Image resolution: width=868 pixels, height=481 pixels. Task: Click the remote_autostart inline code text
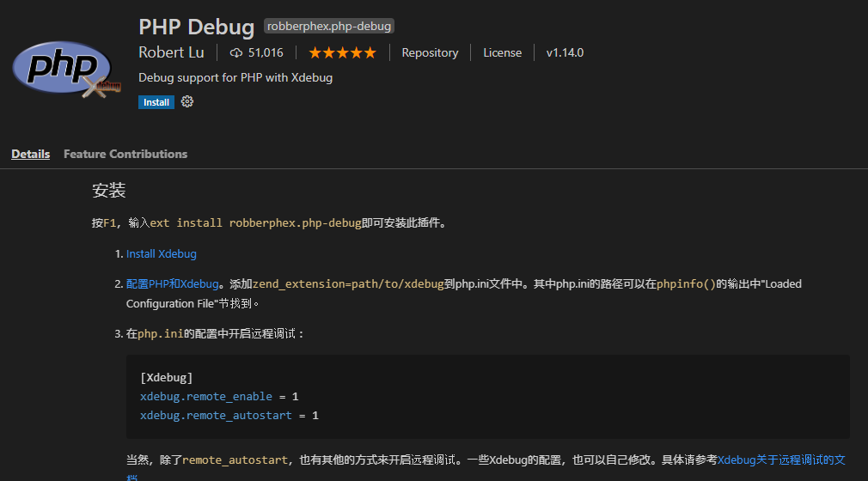pyautogui.click(x=235, y=460)
